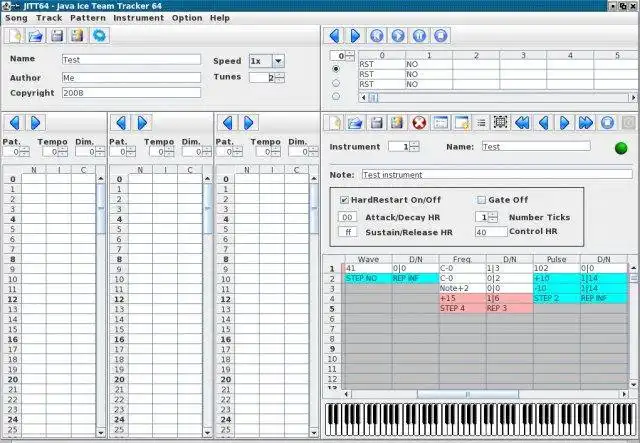Enable the Gate Off checkbox
This screenshot has width=640, height=443.
pyautogui.click(x=481, y=200)
